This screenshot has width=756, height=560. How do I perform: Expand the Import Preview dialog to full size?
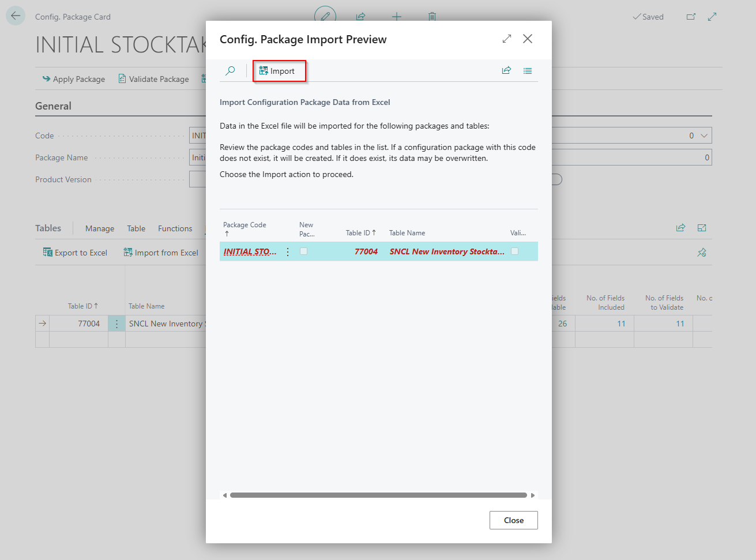(x=507, y=39)
